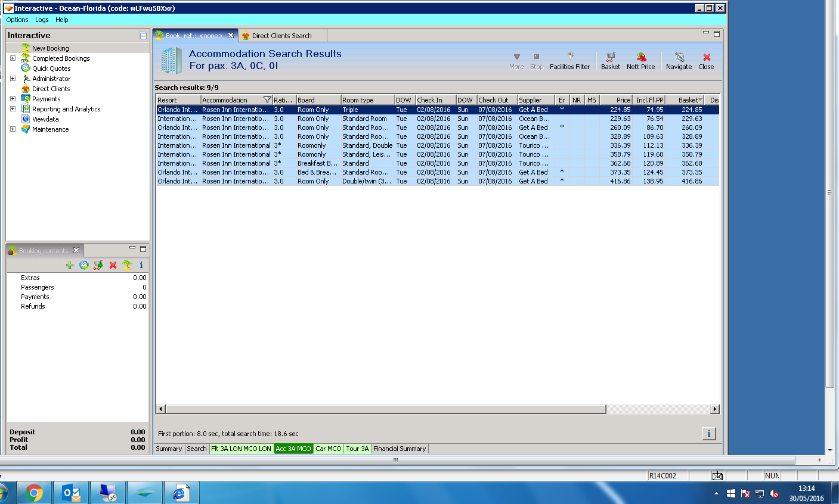This screenshot has height=504, width=839.
Task: Click the Payments dollar icon in the tree
Action: [26, 98]
